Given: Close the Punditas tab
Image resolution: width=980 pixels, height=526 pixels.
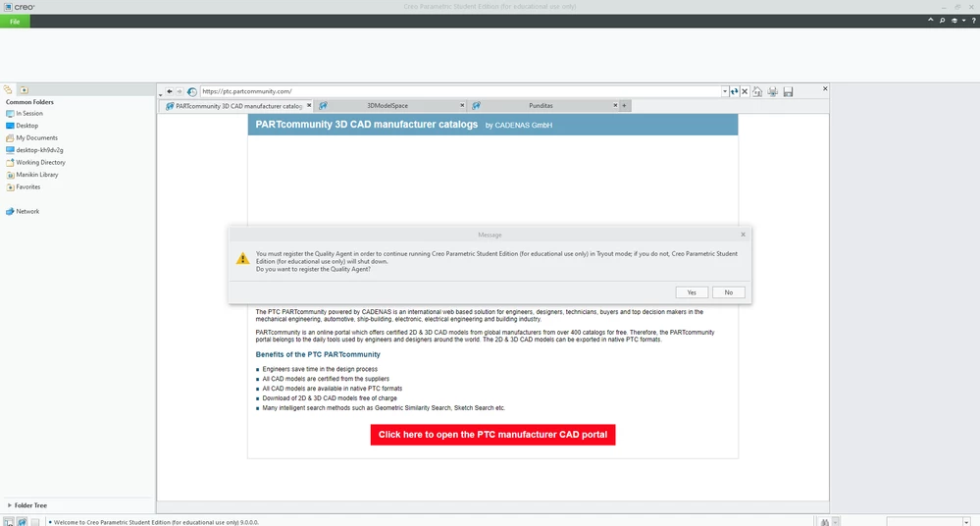Looking at the screenshot, I should click(615, 105).
